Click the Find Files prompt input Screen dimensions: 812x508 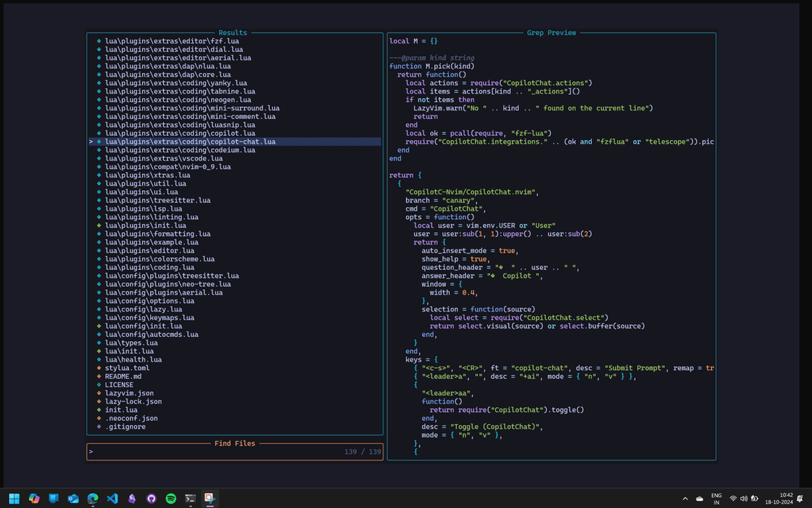(217, 452)
